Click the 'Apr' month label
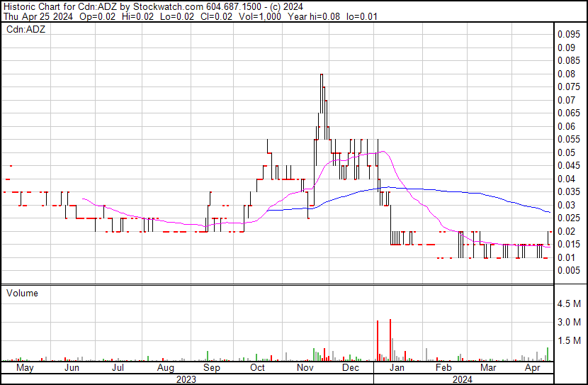The width and height of the screenshot is (588, 385). pos(533,368)
